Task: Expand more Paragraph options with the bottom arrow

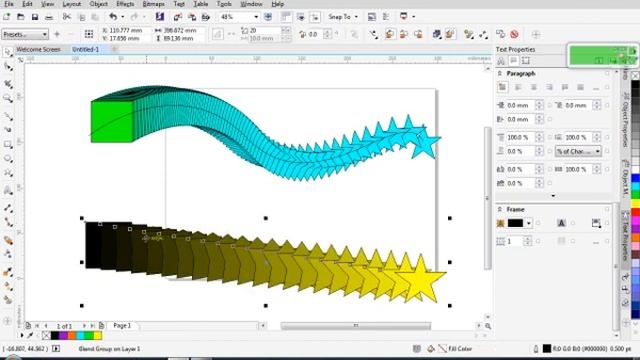Action: pyautogui.click(x=553, y=196)
